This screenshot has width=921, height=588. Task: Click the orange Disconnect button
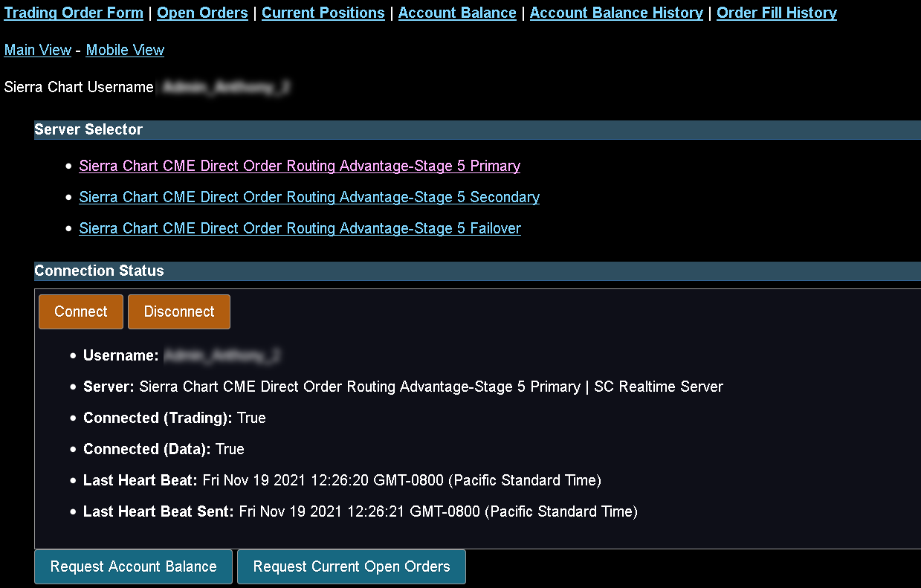pyautogui.click(x=179, y=311)
